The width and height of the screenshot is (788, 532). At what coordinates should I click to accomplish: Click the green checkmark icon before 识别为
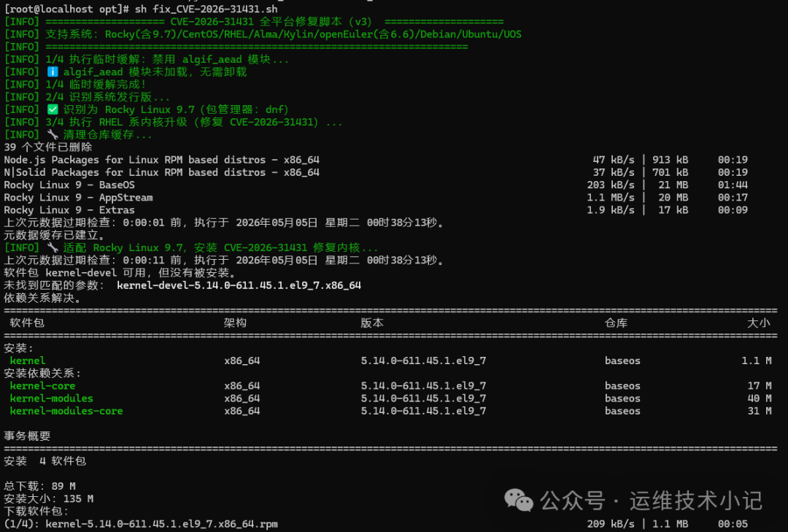53,109
